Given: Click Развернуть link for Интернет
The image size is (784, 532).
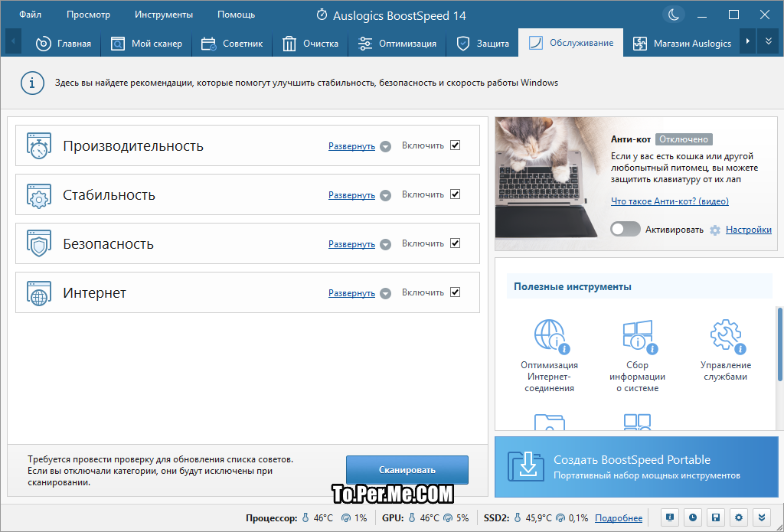Looking at the screenshot, I should coord(351,293).
